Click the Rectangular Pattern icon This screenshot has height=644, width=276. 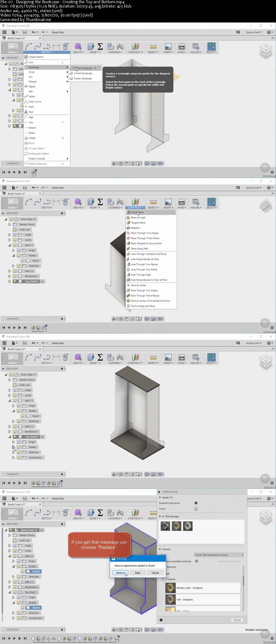tap(26, 154)
